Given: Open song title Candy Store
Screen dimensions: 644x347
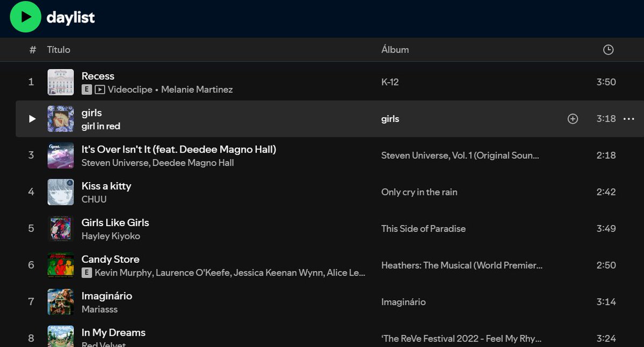Looking at the screenshot, I should (x=110, y=259).
